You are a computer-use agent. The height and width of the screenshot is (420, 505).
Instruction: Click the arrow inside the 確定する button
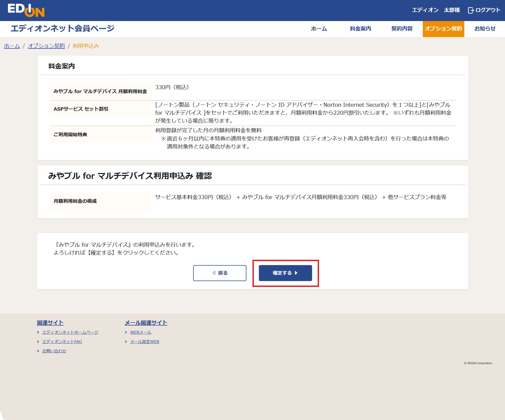click(296, 273)
